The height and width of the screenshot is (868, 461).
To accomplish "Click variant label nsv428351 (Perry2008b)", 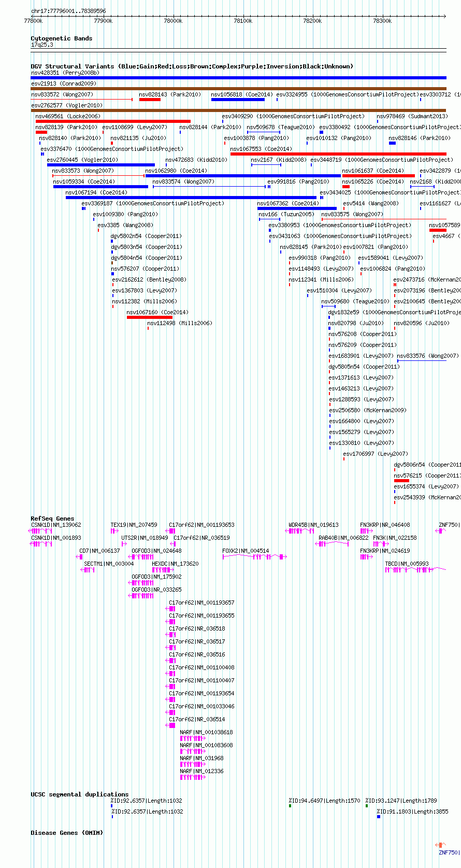I will click(65, 73).
